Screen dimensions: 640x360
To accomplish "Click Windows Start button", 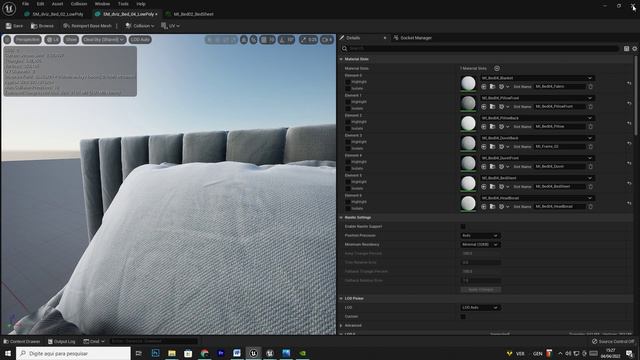I will 8,353.
